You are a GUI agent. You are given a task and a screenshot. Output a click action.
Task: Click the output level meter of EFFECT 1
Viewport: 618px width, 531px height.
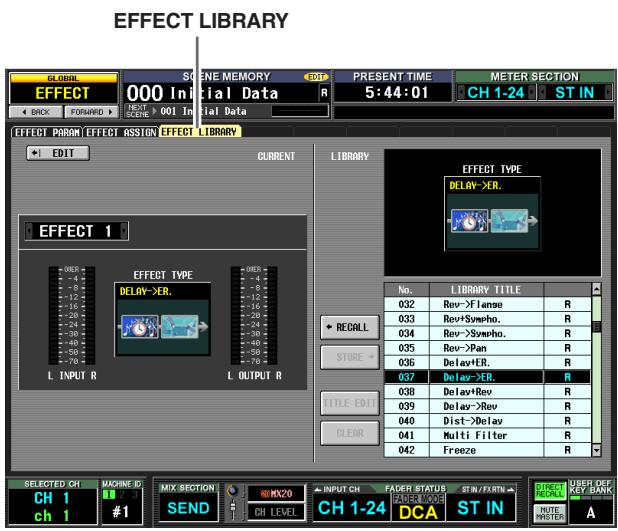(254, 315)
